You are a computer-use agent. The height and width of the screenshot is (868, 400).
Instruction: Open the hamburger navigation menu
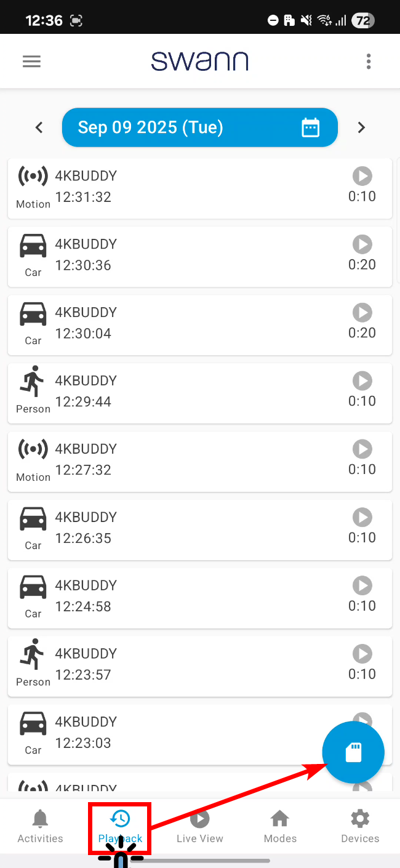(31, 62)
